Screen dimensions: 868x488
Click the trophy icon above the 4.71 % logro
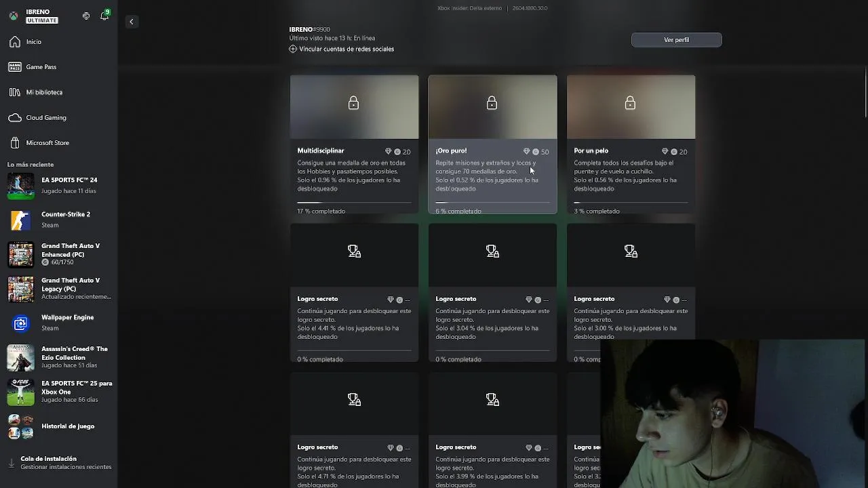pos(354,400)
